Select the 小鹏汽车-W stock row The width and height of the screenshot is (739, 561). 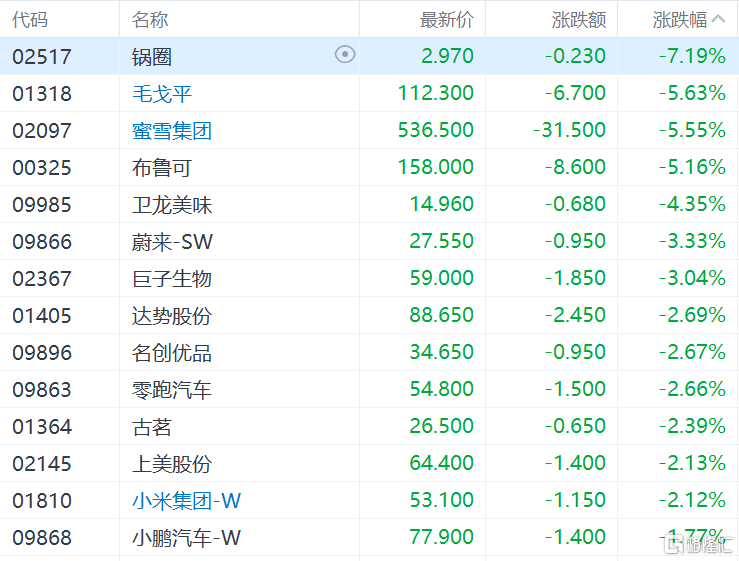pyautogui.click(x=370, y=537)
